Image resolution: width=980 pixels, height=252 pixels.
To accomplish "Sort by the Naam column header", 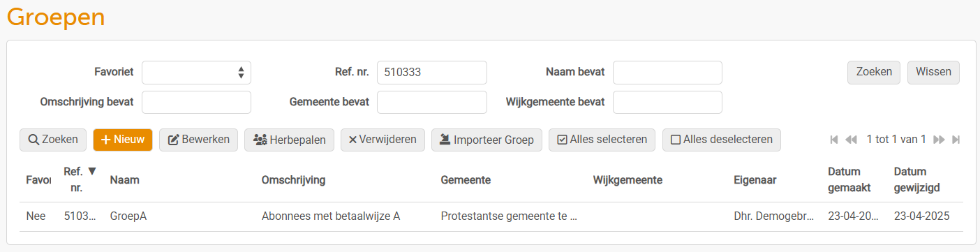I will pos(125,180).
